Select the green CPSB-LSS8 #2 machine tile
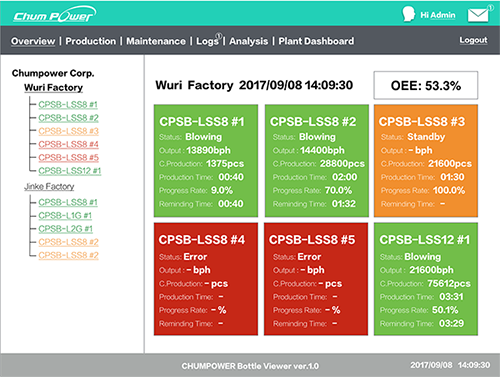This screenshot has height=377, width=500. click(317, 161)
